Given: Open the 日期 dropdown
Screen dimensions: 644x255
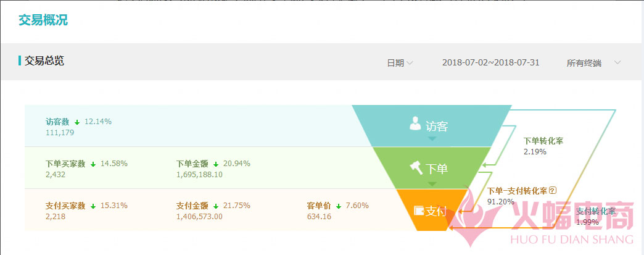Looking at the screenshot, I should [400, 63].
